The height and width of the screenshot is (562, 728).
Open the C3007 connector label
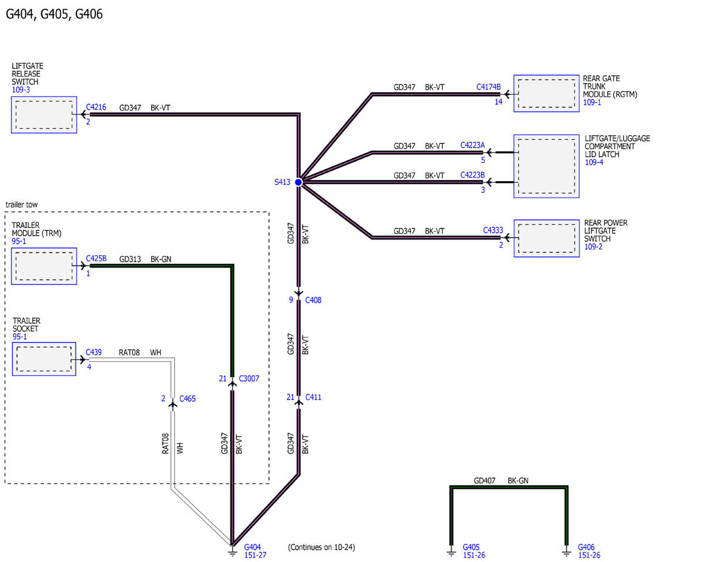click(249, 378)
